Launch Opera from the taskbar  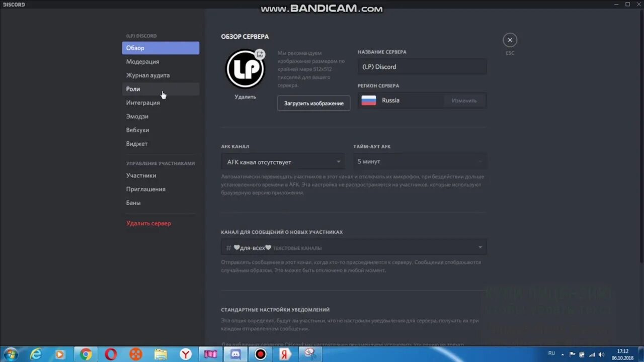111,354
